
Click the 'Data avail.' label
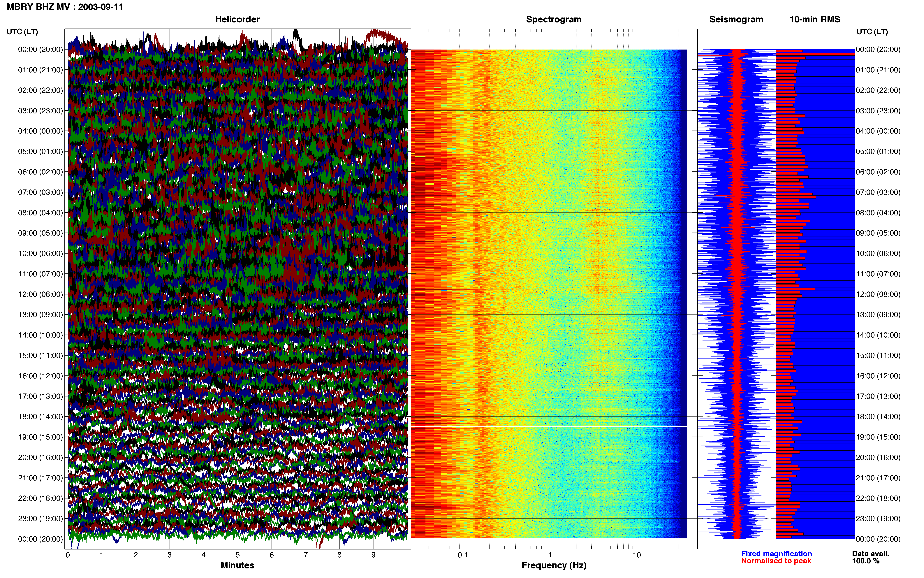pos(870,554)
